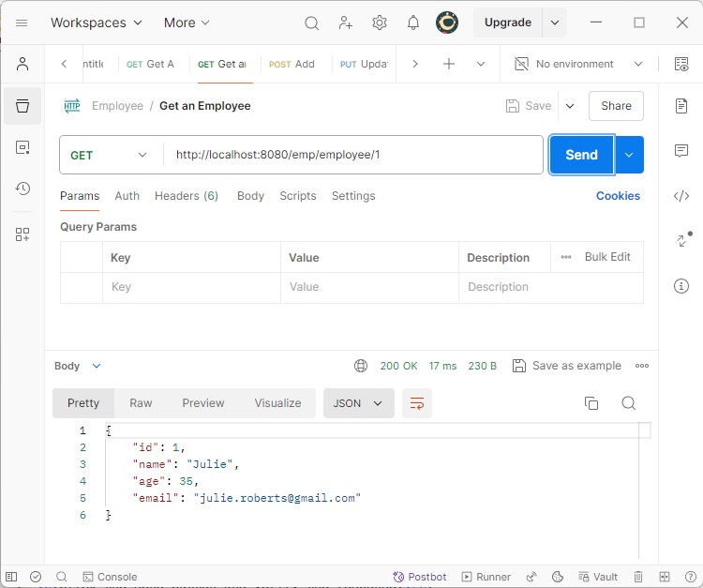Viewport: 703px width, 588px height.
Task: Click the request URL input field
Action: tap(354, 155)
